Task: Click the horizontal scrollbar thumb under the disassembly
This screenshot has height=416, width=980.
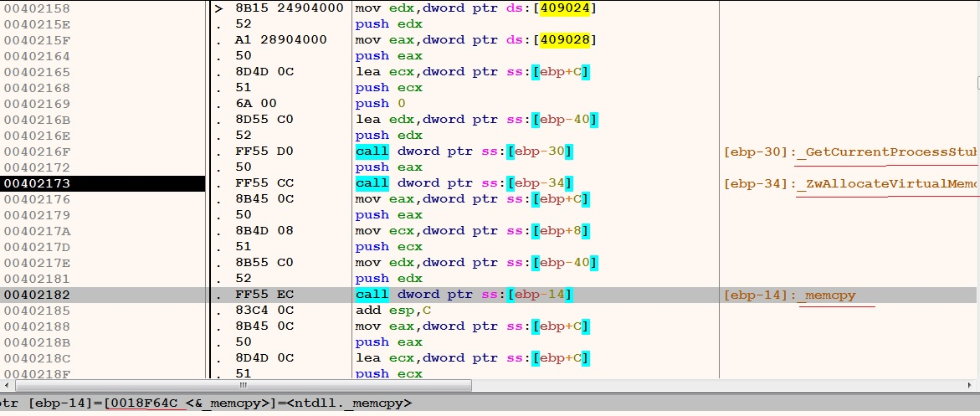Action: tap(243, 386)
